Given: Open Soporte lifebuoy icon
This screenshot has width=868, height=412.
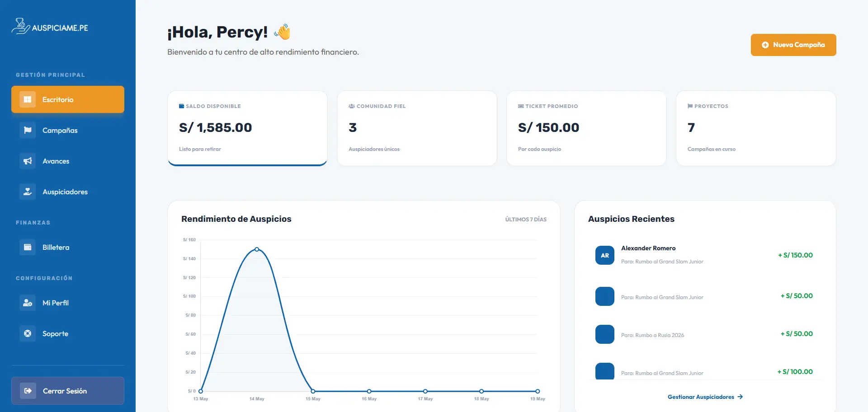Looking at the screenshot, I should tap(28, 333).
